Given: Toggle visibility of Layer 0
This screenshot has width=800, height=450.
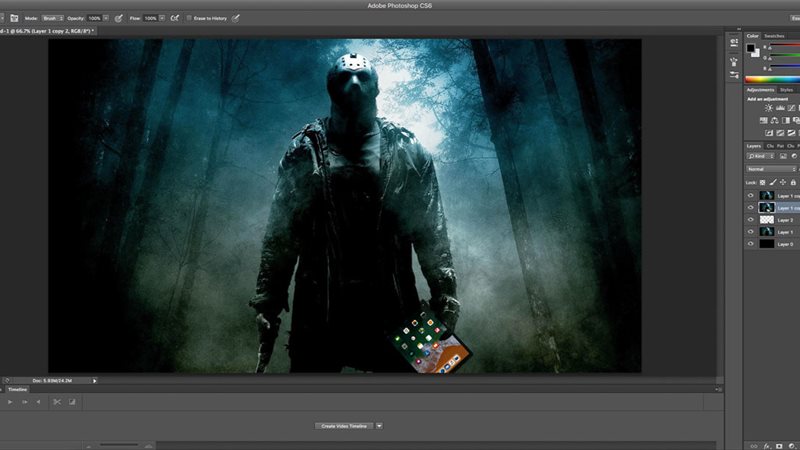Looking at the screenshot, I should [751, 244].
